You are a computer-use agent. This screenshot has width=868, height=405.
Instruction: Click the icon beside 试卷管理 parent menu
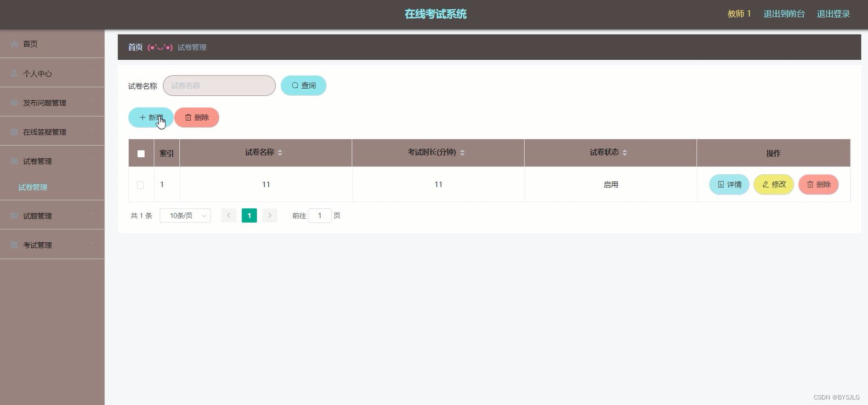tap(14, 161)
